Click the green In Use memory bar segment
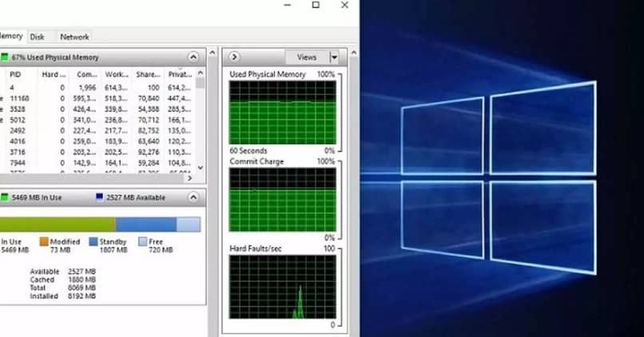Viewport: 644px width, 337px height. (x=58, y=224)
